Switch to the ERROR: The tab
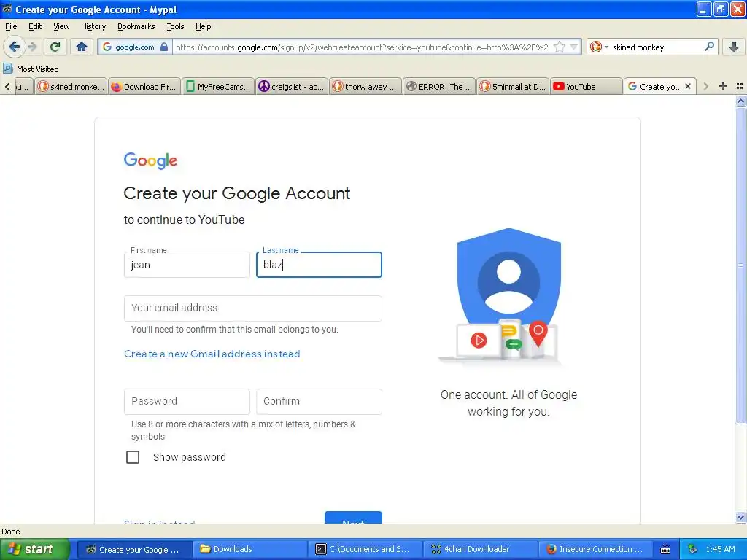 [x=438, y=86]
